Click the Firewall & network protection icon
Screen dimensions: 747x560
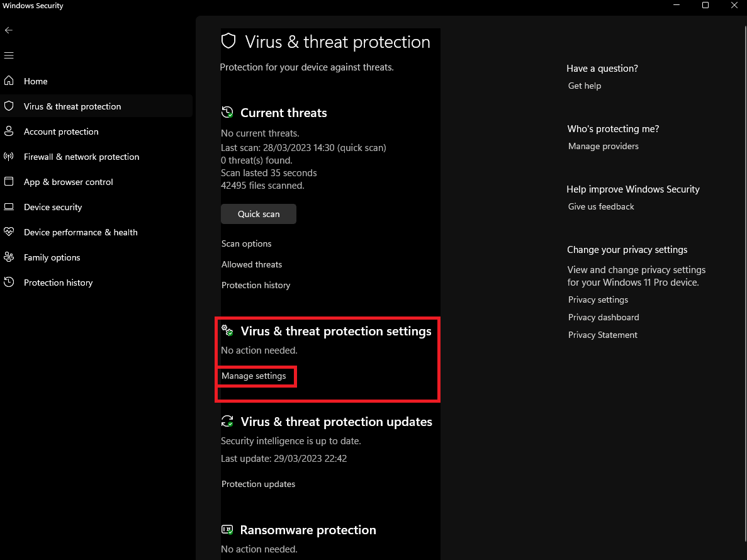(9, 157)
